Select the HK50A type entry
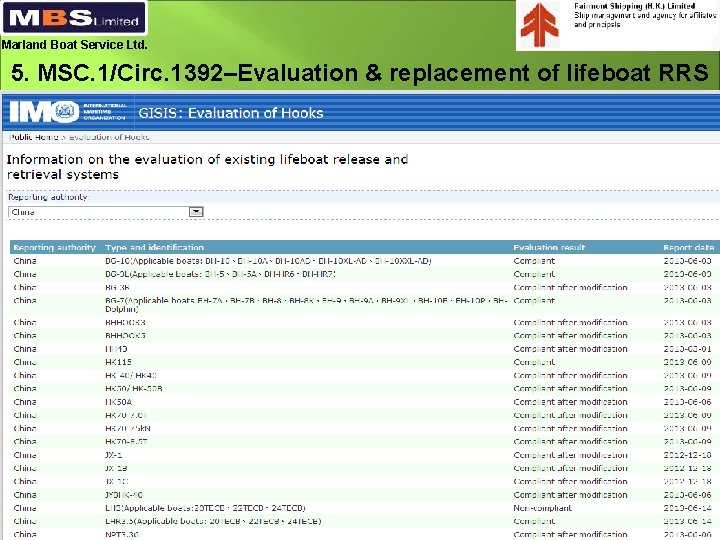The image size is (720, 540). [118, 402]
